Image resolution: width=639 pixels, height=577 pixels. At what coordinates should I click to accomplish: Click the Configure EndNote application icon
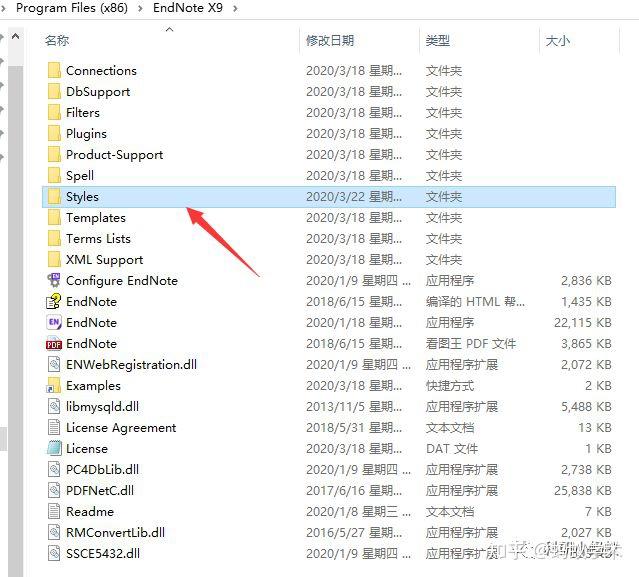coord(54,280)
